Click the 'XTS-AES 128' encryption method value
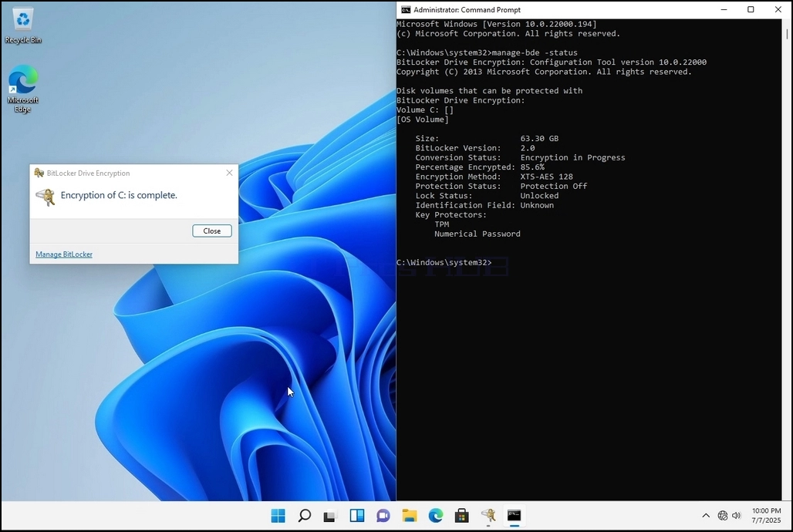Image resolution: width=793 pixels, height=532 pixels. tap(547, 177)
